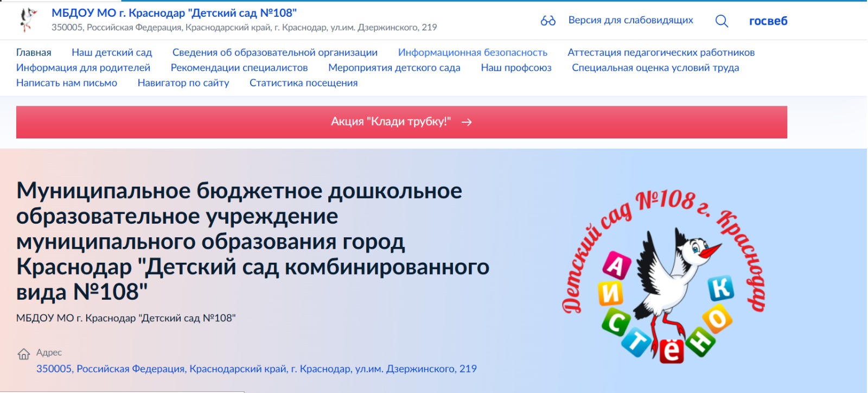This screenshot has width=868, height=393.
Task: Click header title МБДОУ МО г. Краснодар
Action: click(174, 13)
